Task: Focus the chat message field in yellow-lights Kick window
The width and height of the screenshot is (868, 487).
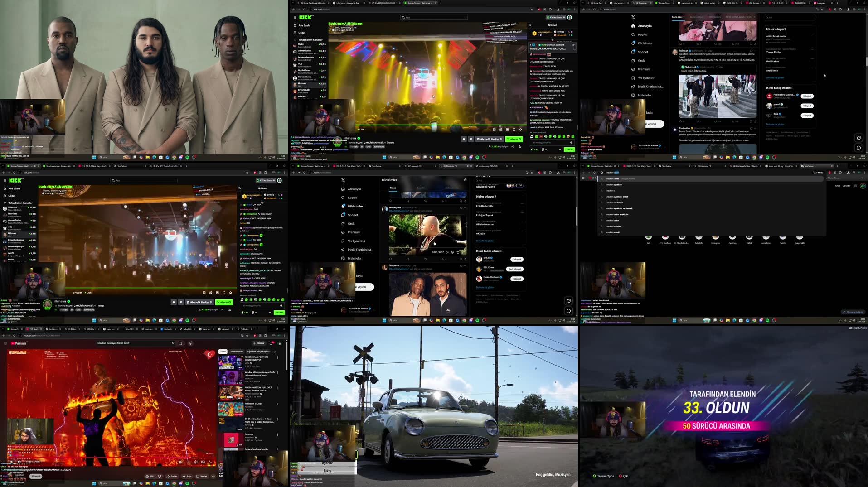Action: [x=552, y=142]
